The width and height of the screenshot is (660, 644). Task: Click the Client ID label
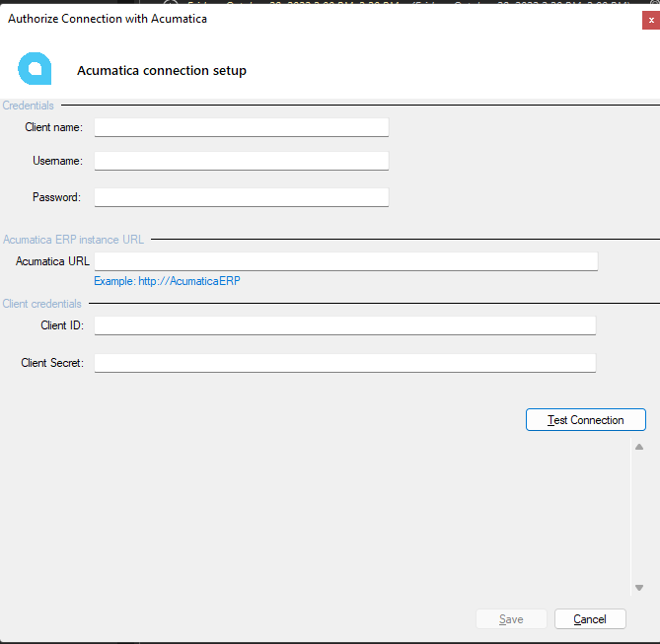(62, 325)
